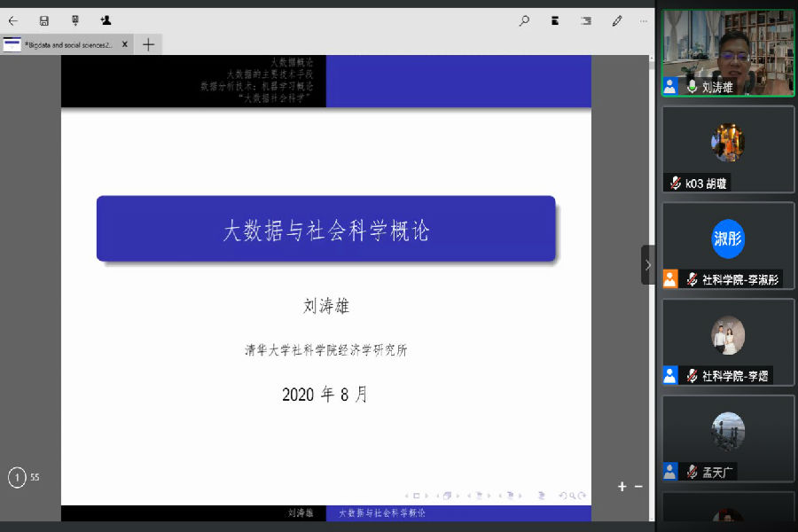Click the share with person icon
The image size is (798, 532).
[106, 20]
